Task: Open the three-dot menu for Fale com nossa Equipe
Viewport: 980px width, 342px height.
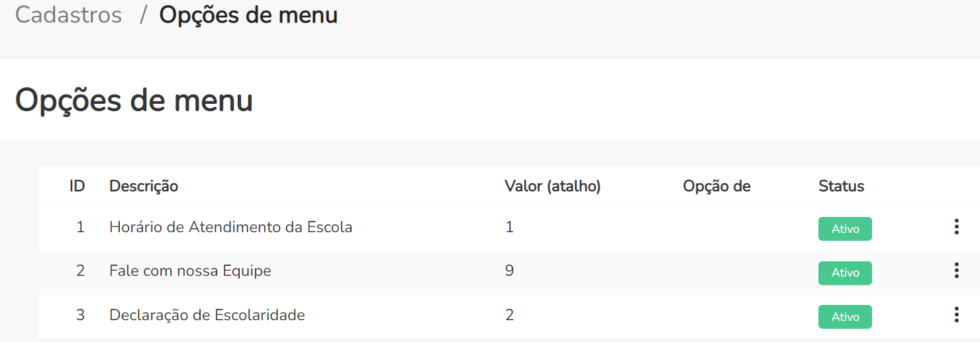Action: (956, 271)
